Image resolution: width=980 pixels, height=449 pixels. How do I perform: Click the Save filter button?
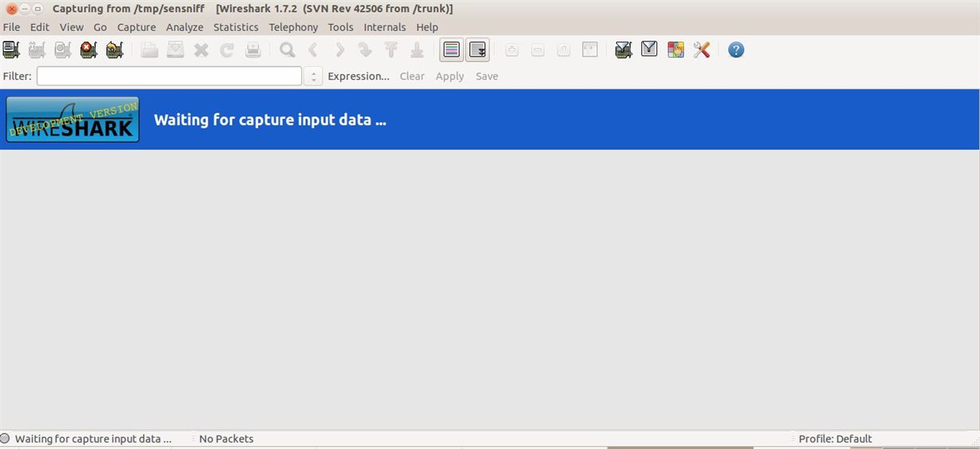click(x=487, y=77)
